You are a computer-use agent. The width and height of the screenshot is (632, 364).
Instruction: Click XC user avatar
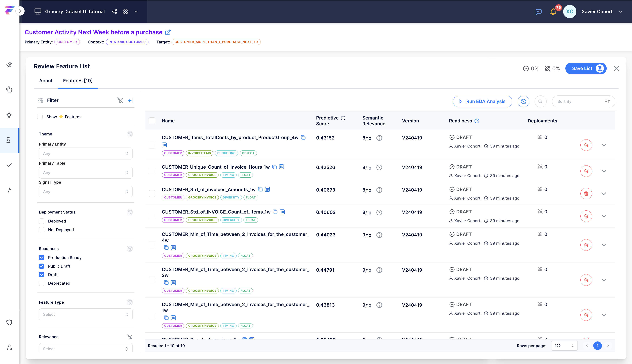[570, 12]
